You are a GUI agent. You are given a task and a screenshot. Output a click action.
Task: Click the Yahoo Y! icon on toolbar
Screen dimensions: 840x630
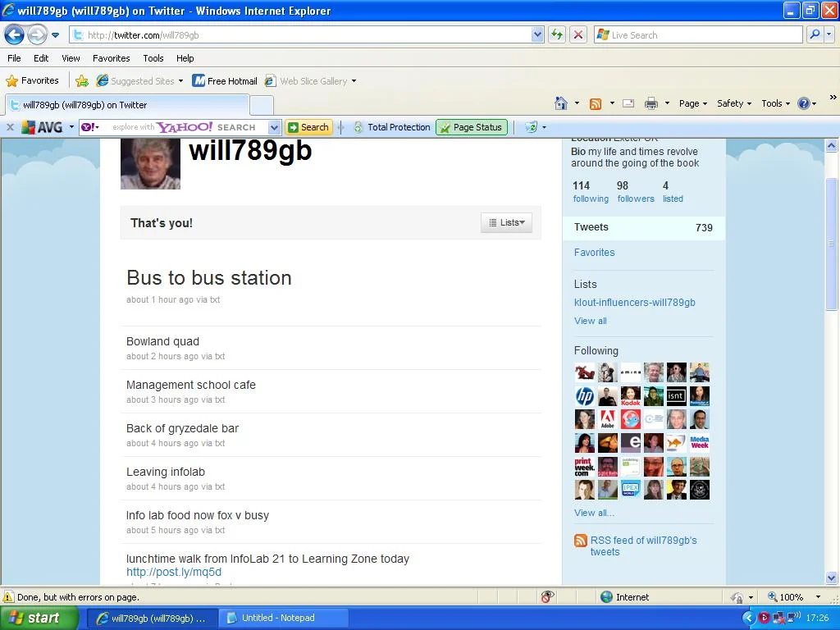tap(89, 127)
